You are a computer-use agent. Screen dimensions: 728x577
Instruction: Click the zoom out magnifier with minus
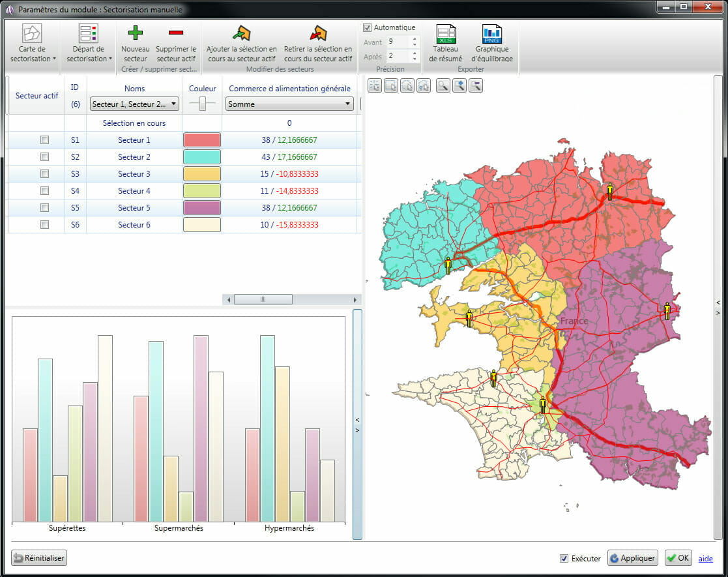click(x=475, y=85)
